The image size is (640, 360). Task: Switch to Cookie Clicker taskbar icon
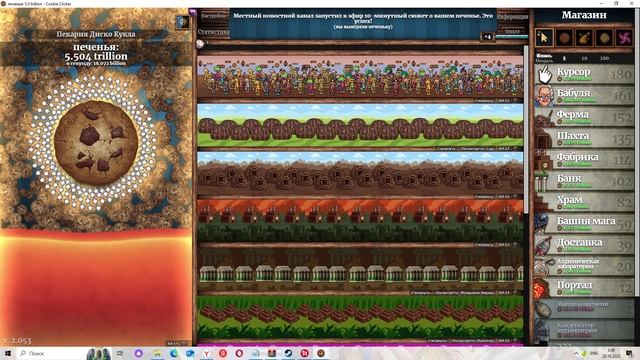tap(321, 353)
